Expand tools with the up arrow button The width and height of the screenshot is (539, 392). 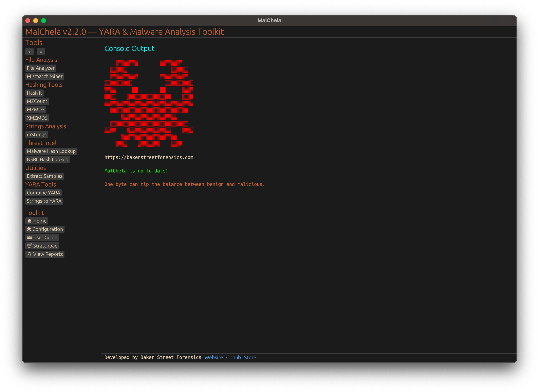click(41, 52)
